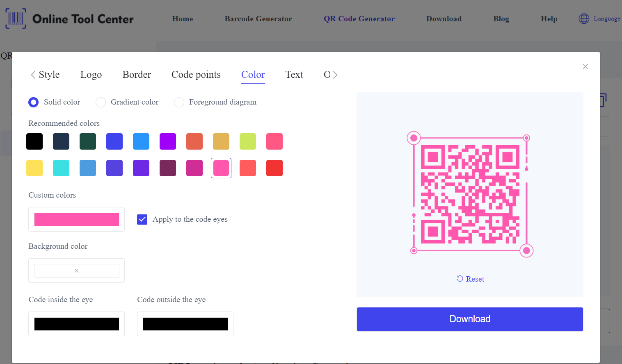Pick the dark green recommended color

coord(88,141)
